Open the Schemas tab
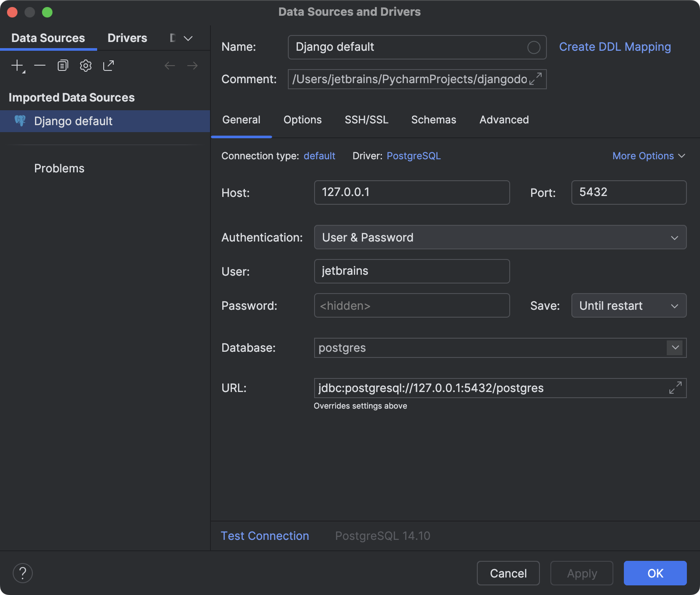This screenshot has width=700, height=595. (434, 120)
